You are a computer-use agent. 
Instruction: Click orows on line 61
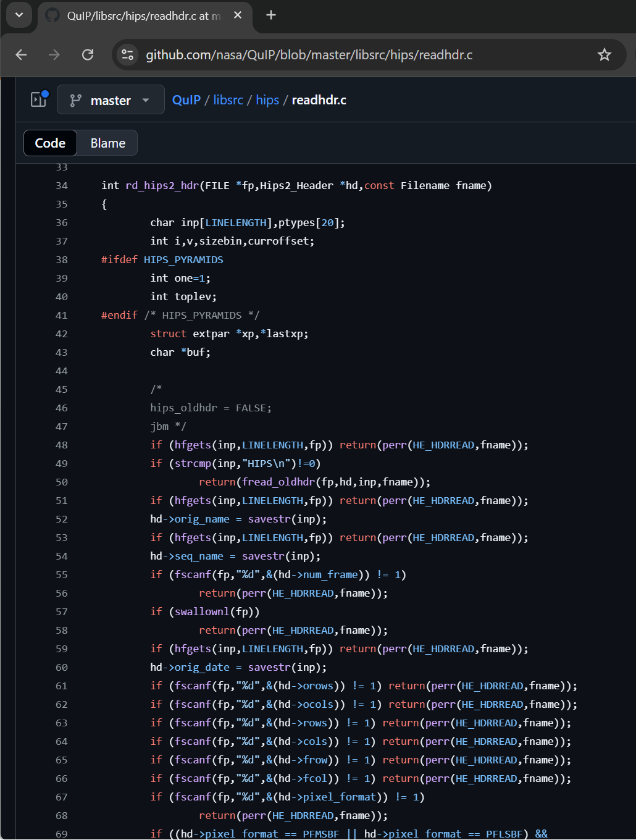click(319, 686)
